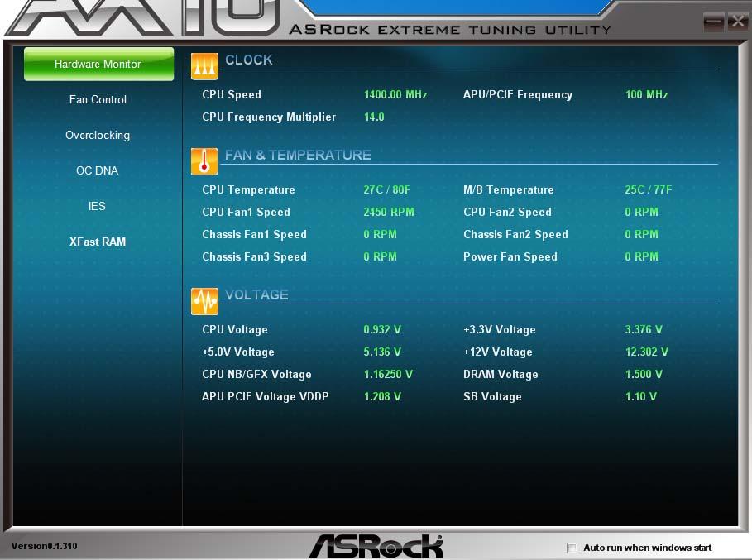
Task: Click the +5.0V Voltage 5.136 V value
Action: (382, 352)
